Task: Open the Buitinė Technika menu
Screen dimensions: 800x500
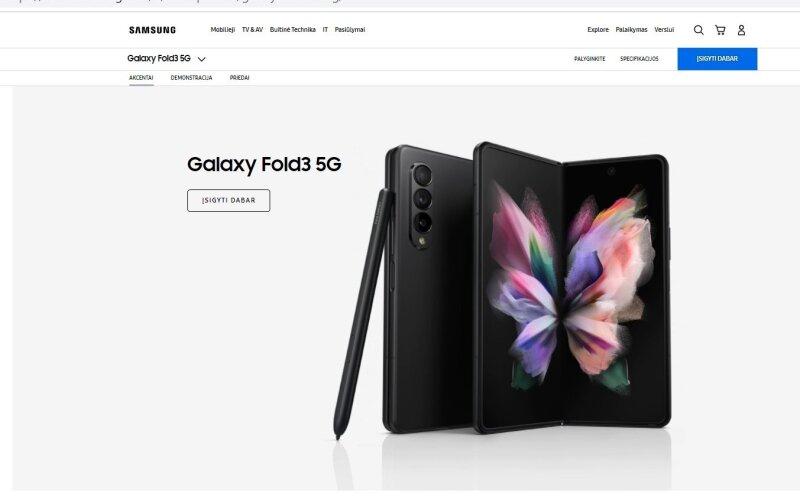Action: point(292,30)
